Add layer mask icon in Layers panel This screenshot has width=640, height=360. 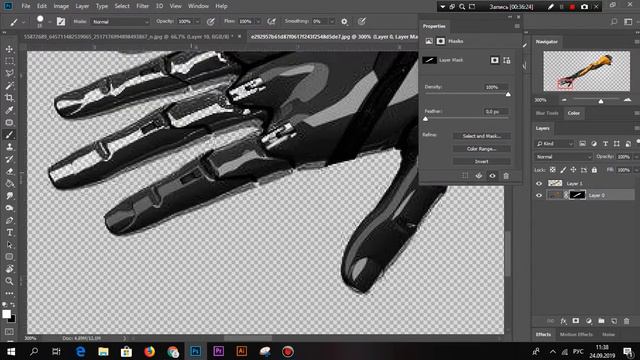pyautogui.click(x=576, y=321)
